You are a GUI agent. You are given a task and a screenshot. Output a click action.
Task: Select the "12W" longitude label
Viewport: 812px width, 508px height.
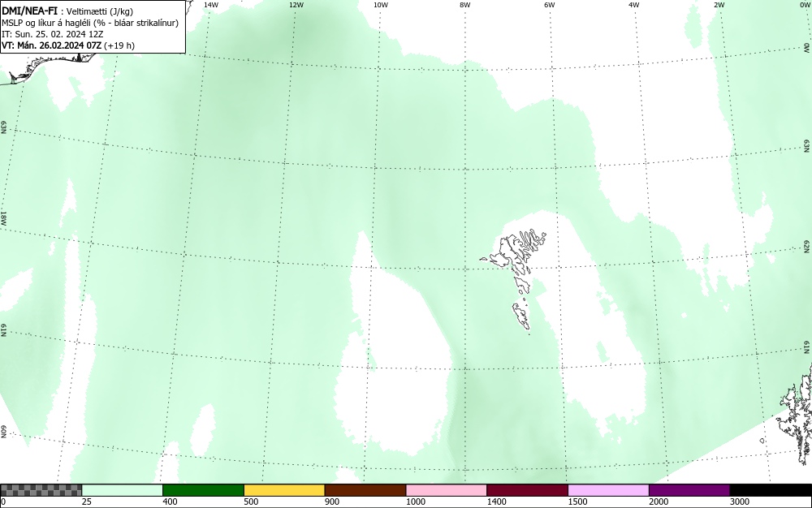click(296, 5)
